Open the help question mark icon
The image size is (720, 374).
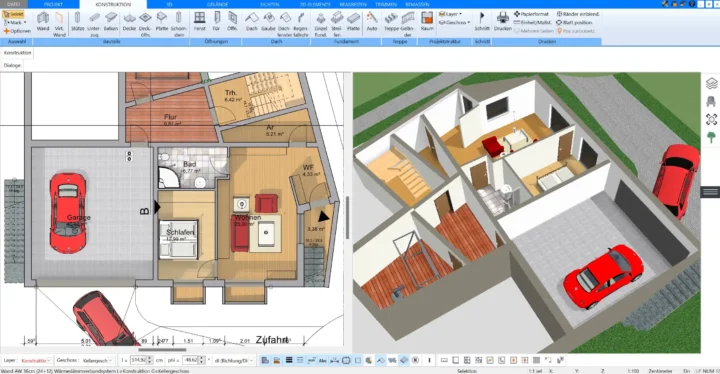692,4
